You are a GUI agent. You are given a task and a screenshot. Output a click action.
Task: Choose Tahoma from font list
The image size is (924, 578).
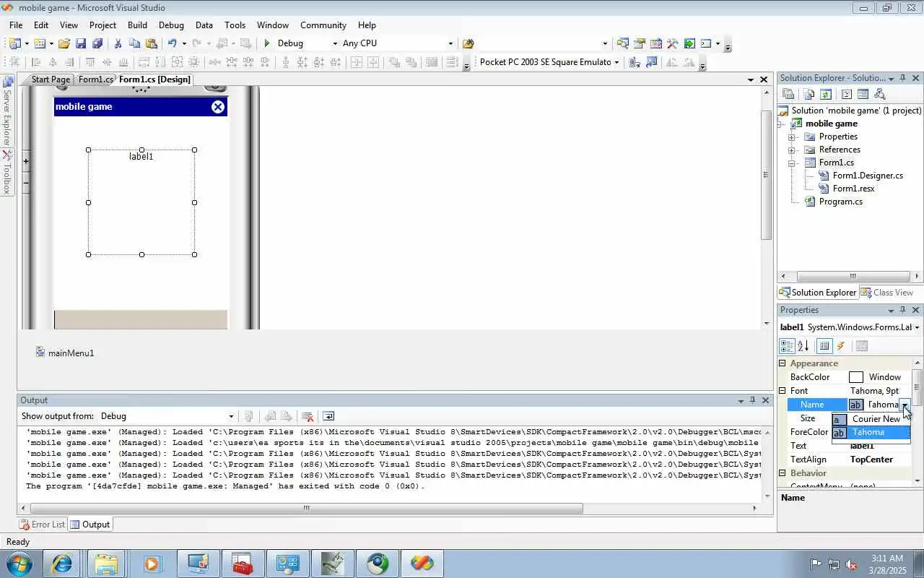(871, 432)
